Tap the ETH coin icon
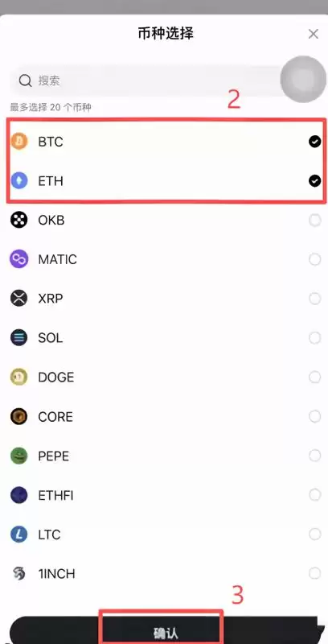Image resolution: width=328 pixels, height=644 pixels. click(18, 180)
